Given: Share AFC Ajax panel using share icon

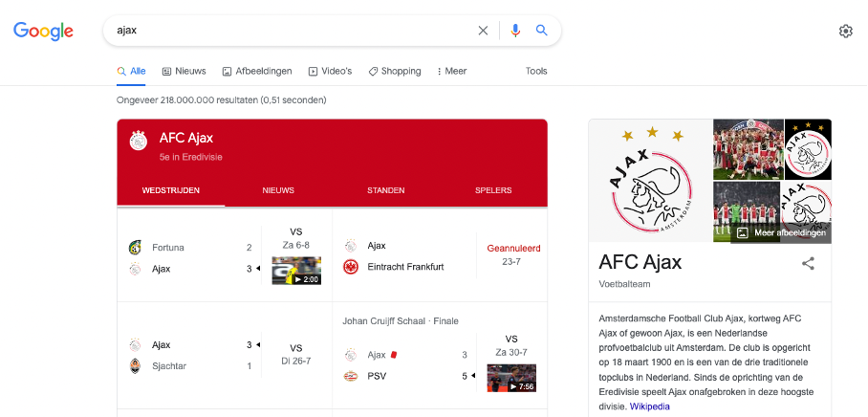Looking at the screenshot, I should click(x=808, y=264).
